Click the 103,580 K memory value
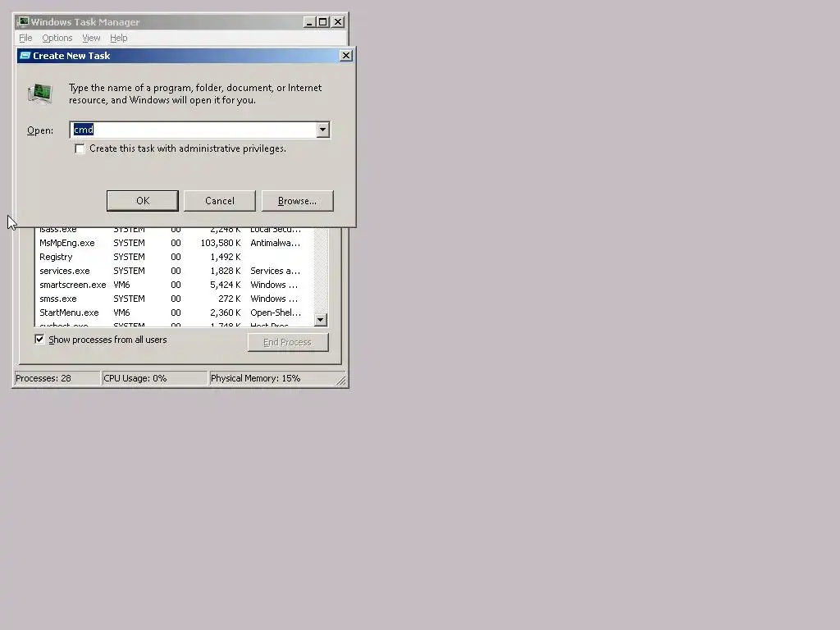The image size is (840, 630). click(x=221, y=243)
